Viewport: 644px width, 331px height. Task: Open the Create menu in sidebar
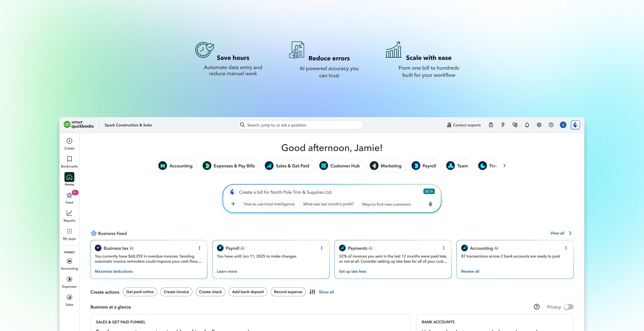(x=69, y=144)
